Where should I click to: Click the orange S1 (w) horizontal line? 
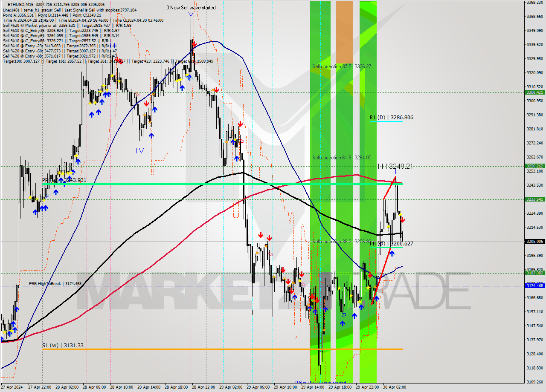pyautogui.click(x=222, y=349)
